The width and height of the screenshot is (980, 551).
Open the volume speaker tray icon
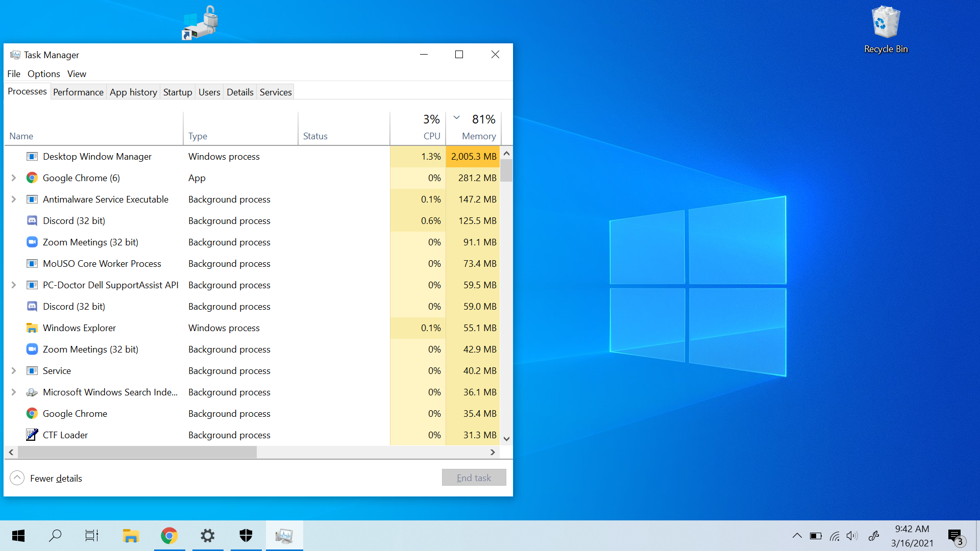[852, 536]
